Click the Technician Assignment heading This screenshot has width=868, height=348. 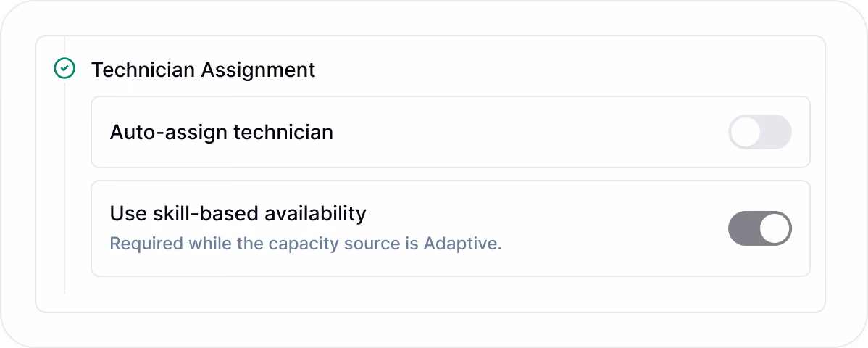(x=203, y=70)
